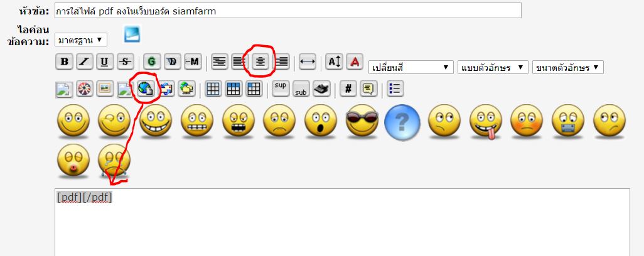This screenshot has width=644, height=256.
Task: Open the เปลี่ยนสี color dropdown
Action: pyautogui.click(x=411, y=67)
